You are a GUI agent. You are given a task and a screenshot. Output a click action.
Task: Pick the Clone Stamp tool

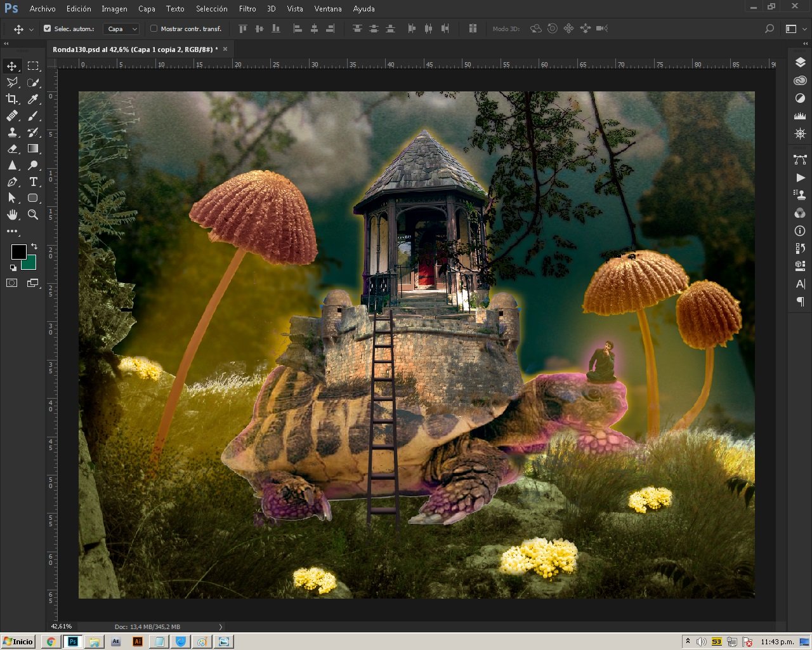pos(12,132)
